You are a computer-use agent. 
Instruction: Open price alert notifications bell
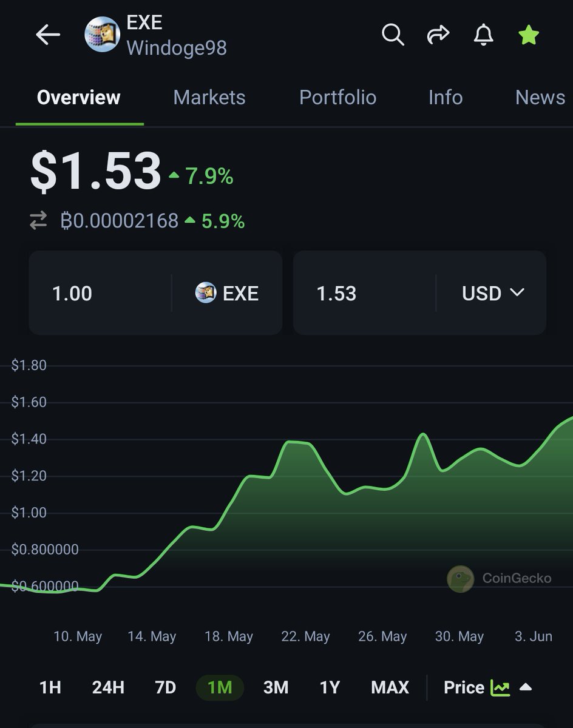click(483, 35)
